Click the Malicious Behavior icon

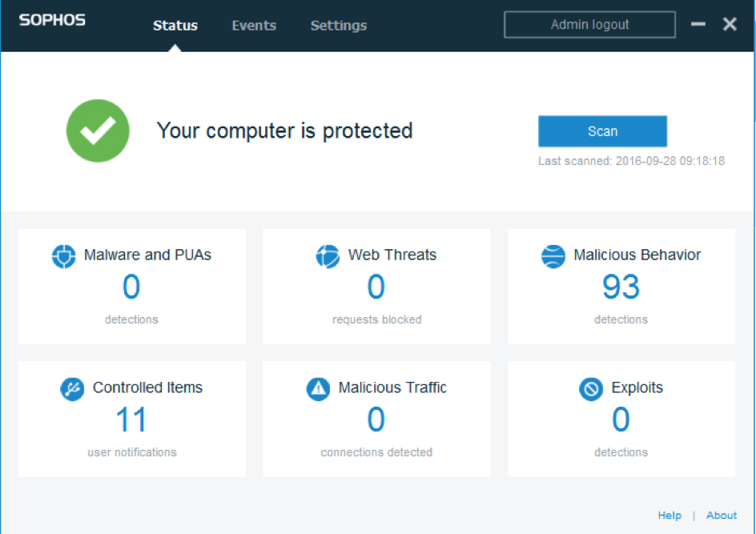[553, 256]
